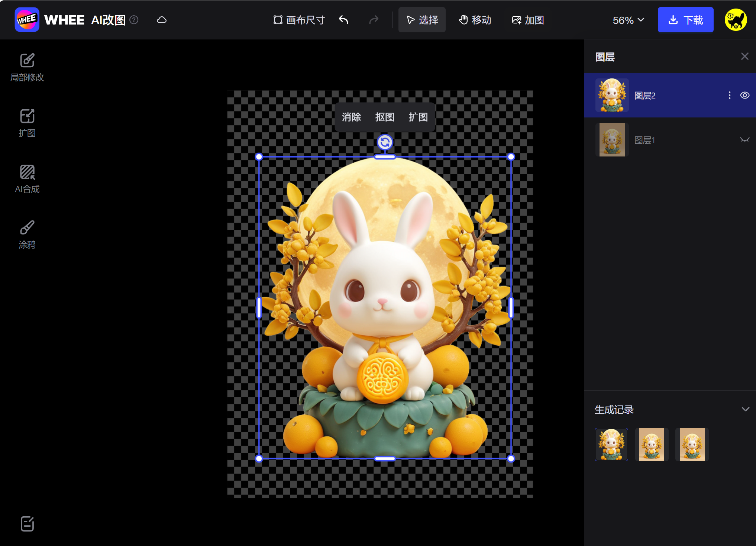756x546 pixels.
Task: Activate the 选择 tool
Action: 422,20
